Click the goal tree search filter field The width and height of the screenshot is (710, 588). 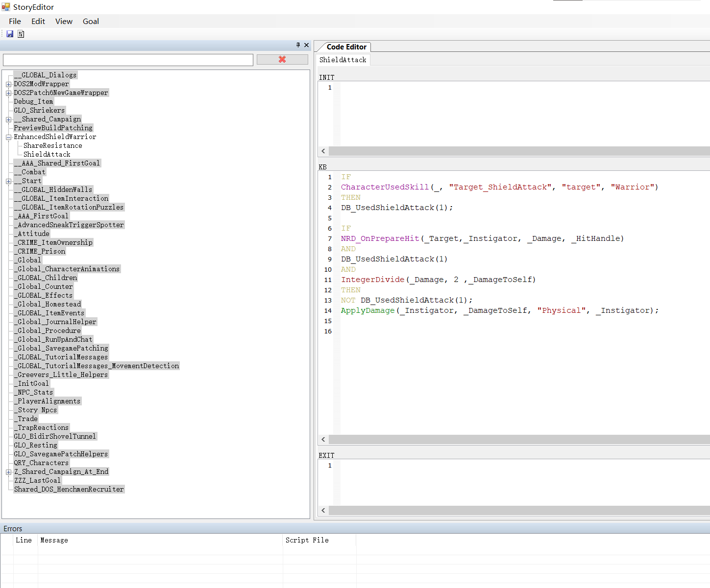[x=128, y=60]
